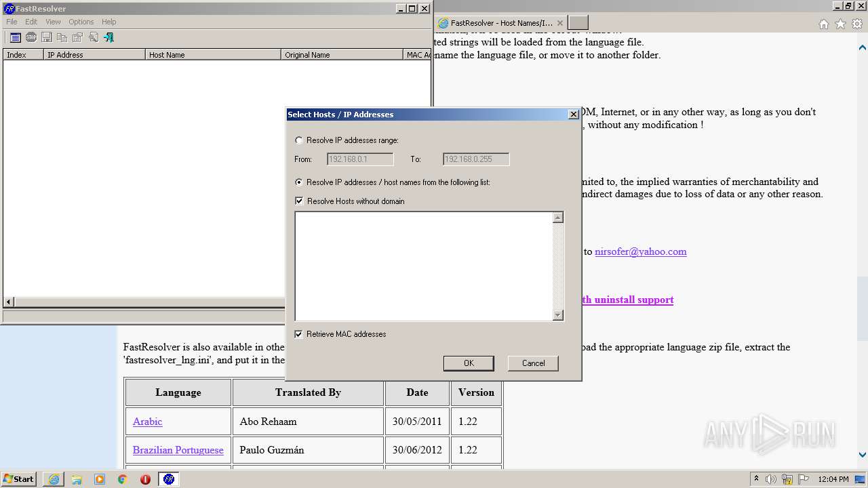Click Cancel in Select Hosts dialog
This screenshot has height=488, width=868.
pos(533,363)
